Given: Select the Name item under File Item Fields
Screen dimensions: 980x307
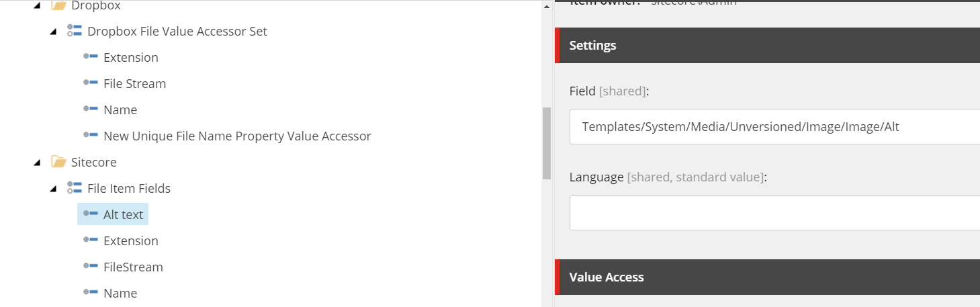Looking at the screenshot, I should (x=120, y=293).
